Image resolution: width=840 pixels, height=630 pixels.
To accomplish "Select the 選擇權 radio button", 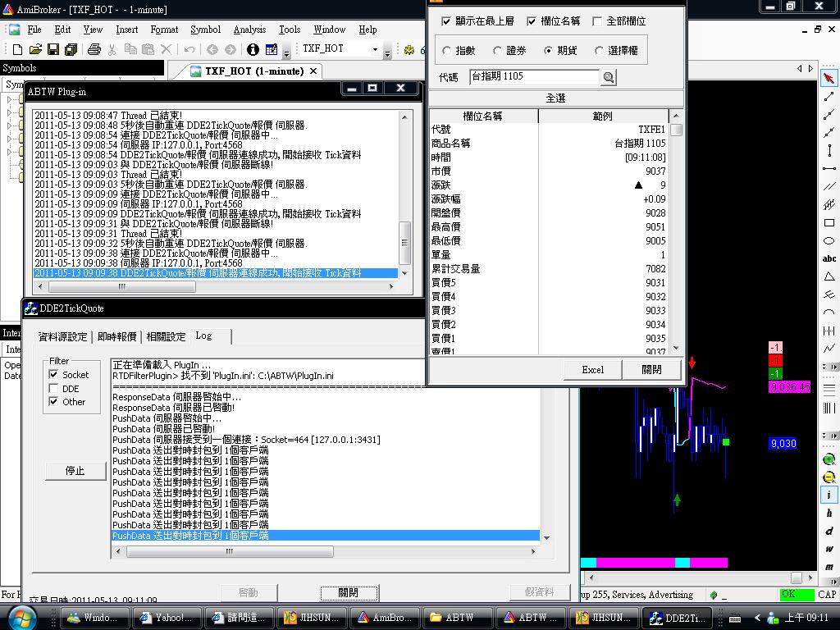I will tap(599, 50).
